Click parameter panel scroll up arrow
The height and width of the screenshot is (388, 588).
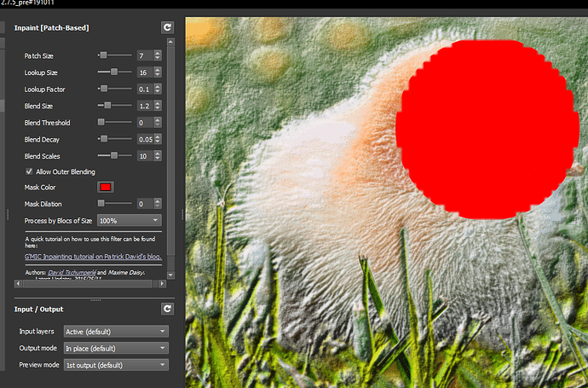pyautogui.click(x=170, y=42)
